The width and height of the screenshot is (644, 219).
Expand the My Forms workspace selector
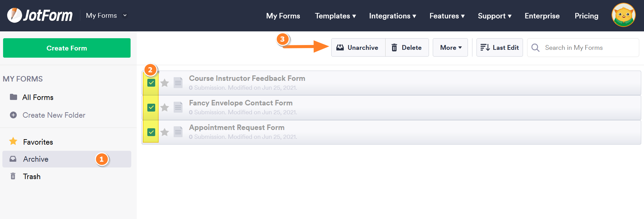[x=106, y=15]
